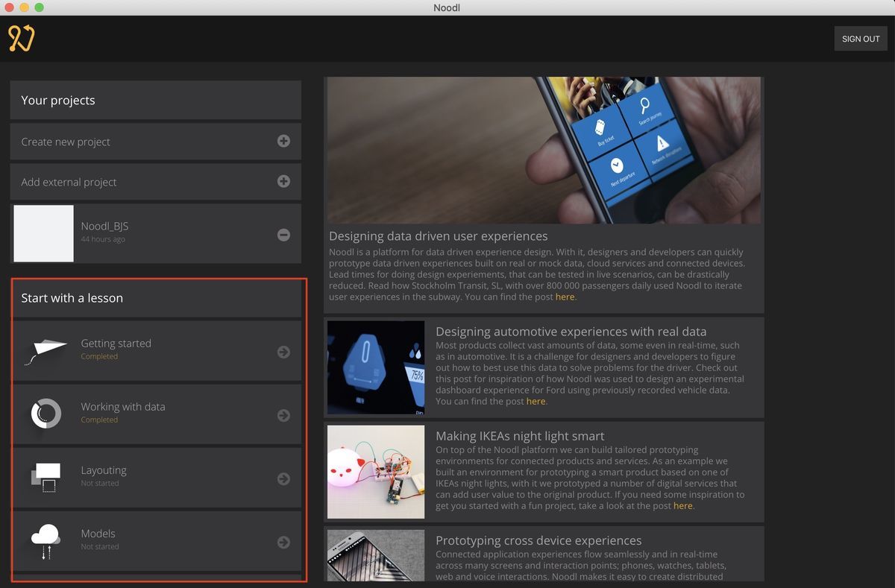Click the '44 hours ago' timestamp

103,239
